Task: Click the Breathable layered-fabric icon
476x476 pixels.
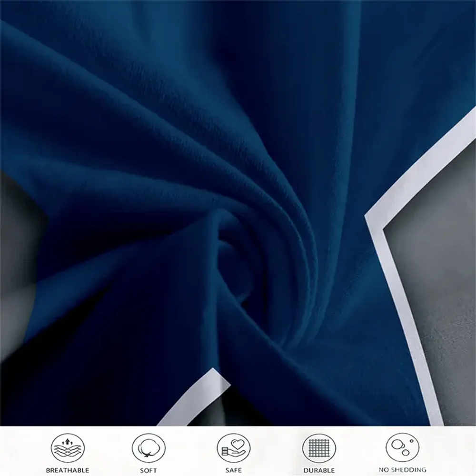Action: [x=68, y=448]
